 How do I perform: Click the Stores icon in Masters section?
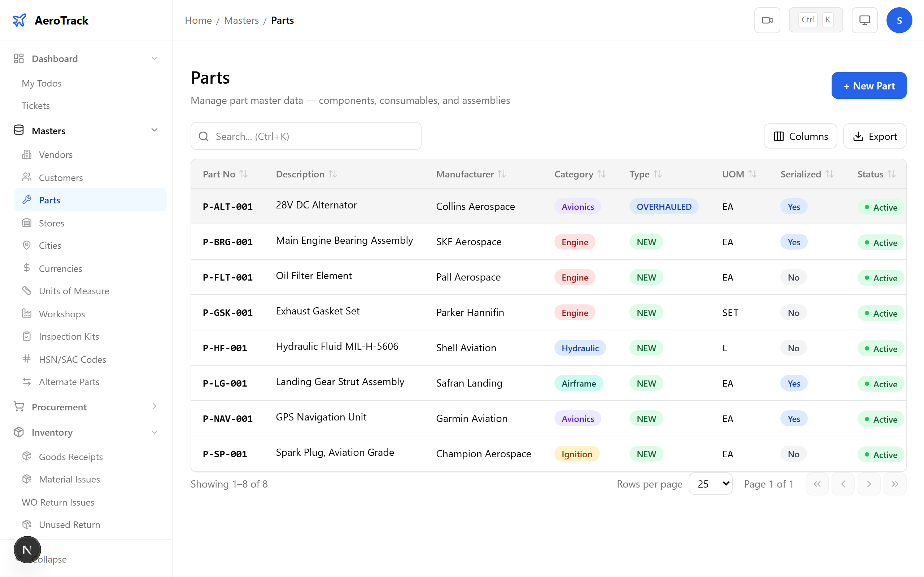(x=27, y=223)
